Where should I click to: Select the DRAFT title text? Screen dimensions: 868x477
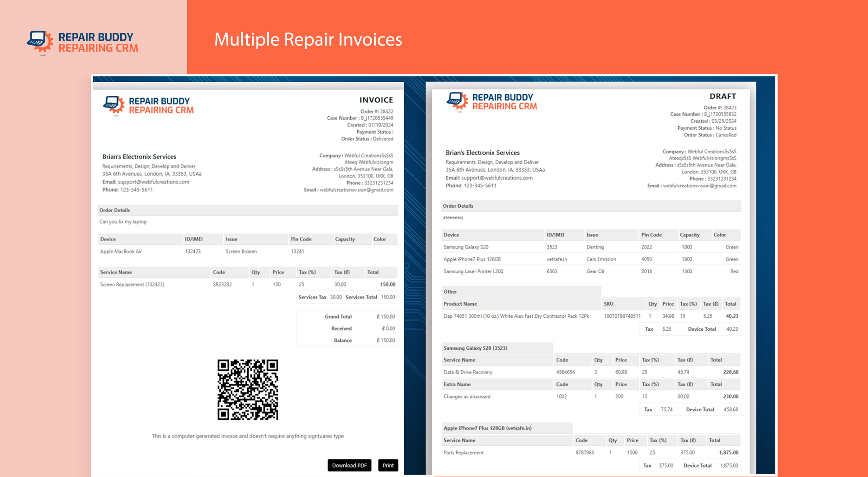coord(722,96)
